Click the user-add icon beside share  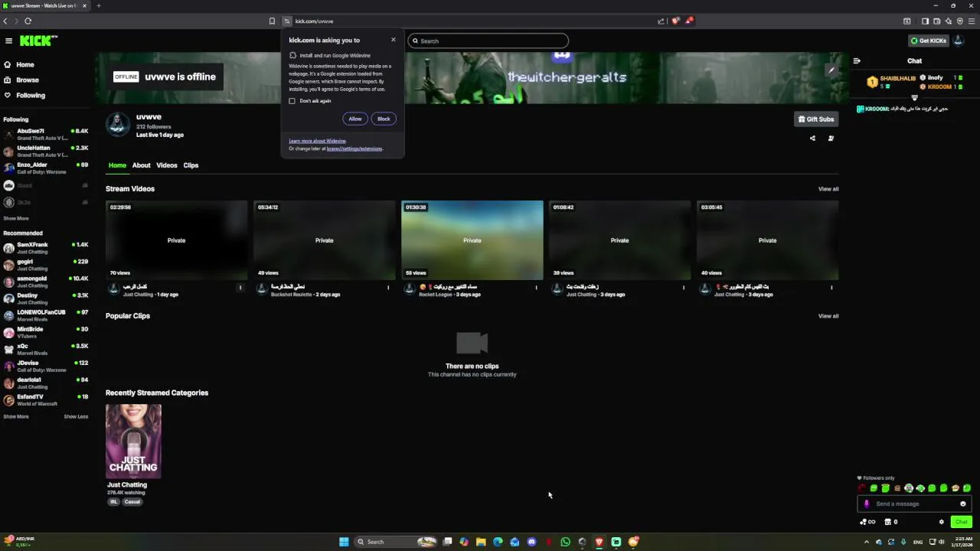pos(831,139)
